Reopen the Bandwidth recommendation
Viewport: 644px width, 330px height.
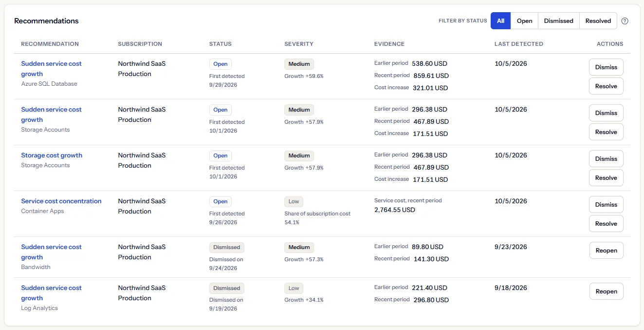606,251
